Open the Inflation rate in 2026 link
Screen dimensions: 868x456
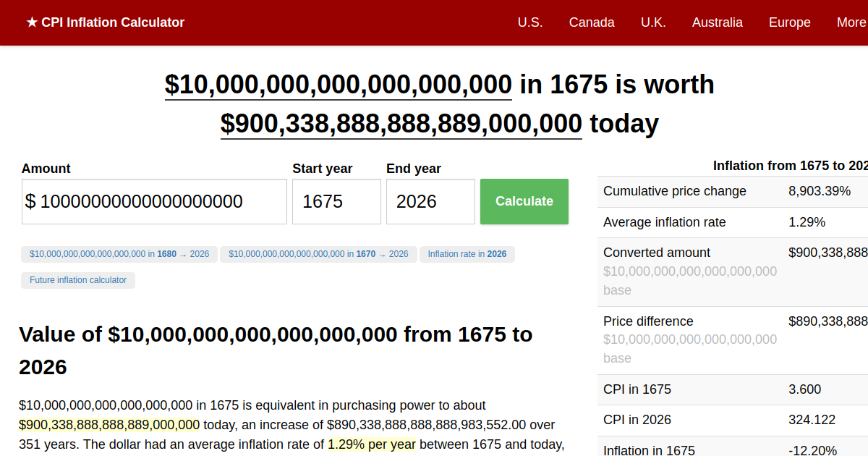click(x=467, y=254)
